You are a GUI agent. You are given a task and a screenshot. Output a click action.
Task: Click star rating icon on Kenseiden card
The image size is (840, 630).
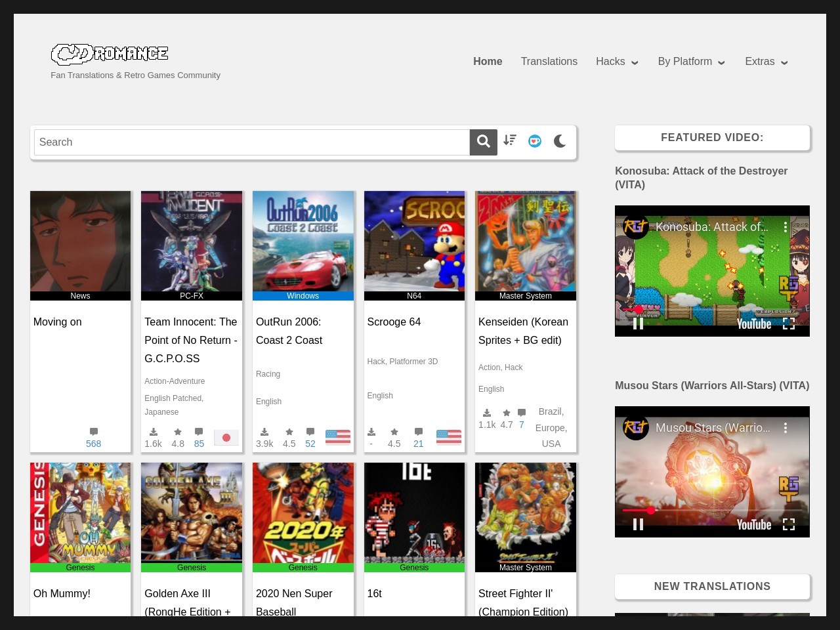507,413
